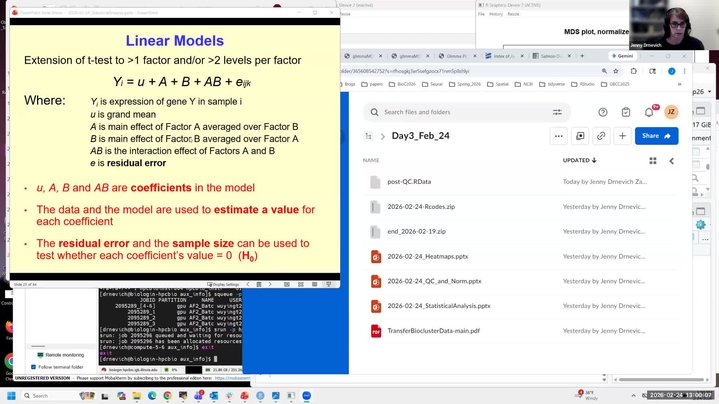
Task: Open the more options ellipsis for folder
Action: coord(559,136)
